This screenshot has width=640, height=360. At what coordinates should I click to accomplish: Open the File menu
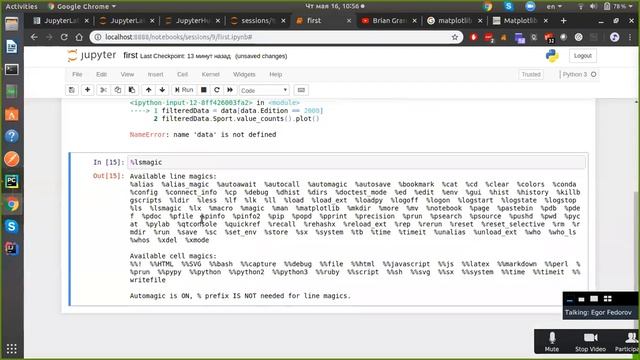pyautogui.click(x=77, y=74)
